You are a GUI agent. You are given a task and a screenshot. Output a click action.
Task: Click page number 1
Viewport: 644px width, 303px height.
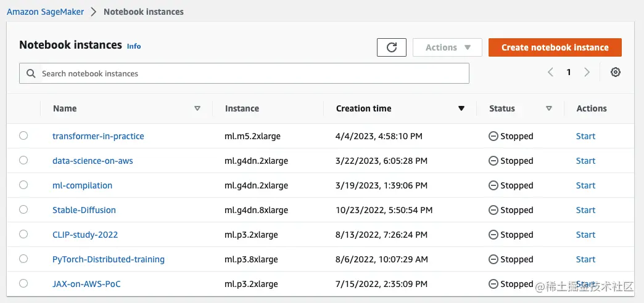point(569,73)
